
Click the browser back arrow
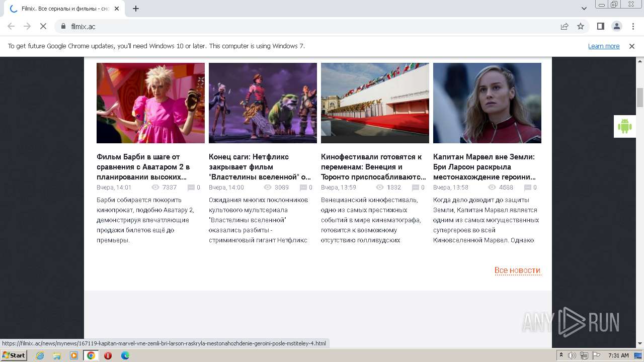pos(11,26)
